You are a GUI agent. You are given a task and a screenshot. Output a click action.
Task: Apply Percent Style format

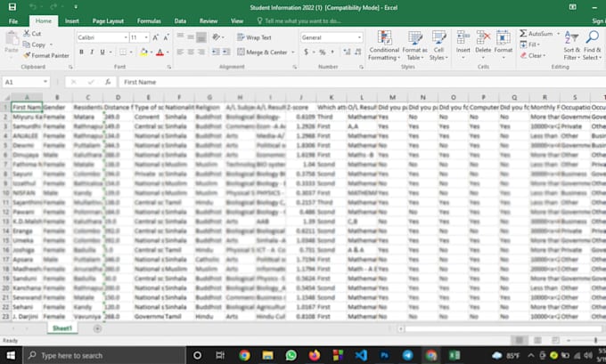[323, 53]
